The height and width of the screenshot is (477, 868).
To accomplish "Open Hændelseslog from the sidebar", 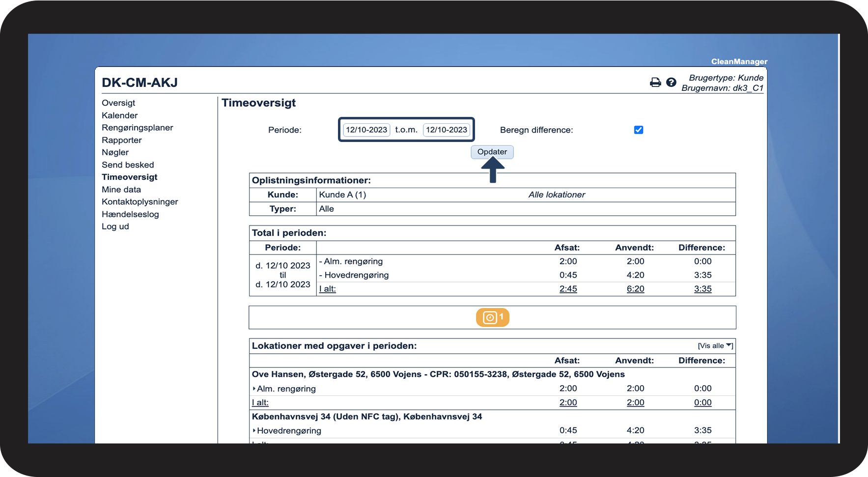I will click(130, 214).
